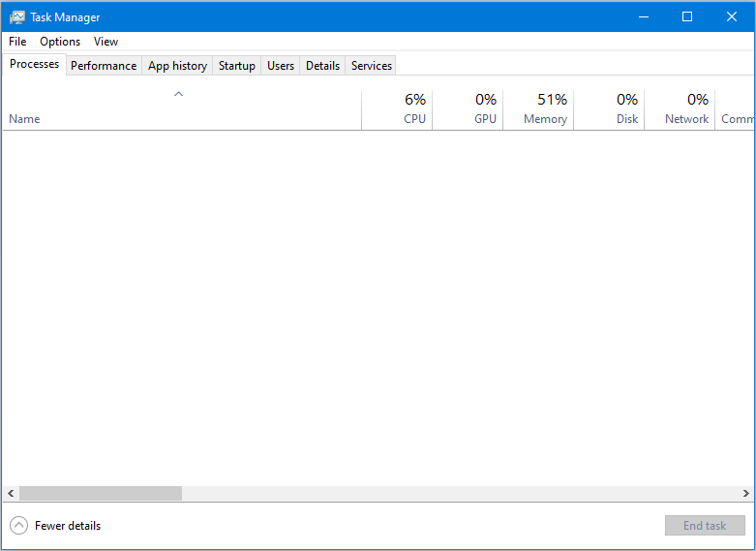Close the Task Manager window
Viewport: 756px width, 551px height.
coord(732,16)
